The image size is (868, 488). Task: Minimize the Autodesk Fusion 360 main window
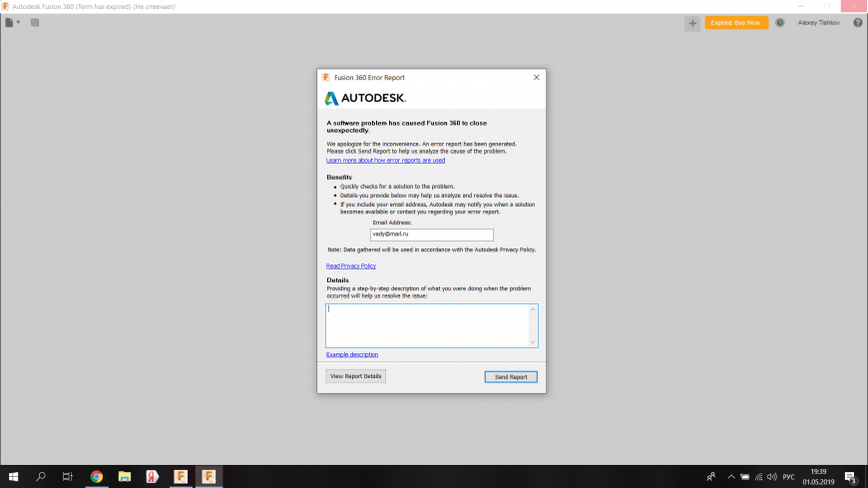(801, 6)
